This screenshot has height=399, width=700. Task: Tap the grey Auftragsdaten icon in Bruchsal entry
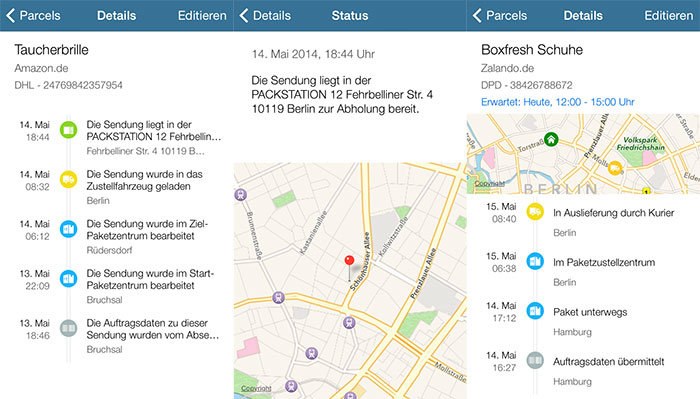pos(68,328)
